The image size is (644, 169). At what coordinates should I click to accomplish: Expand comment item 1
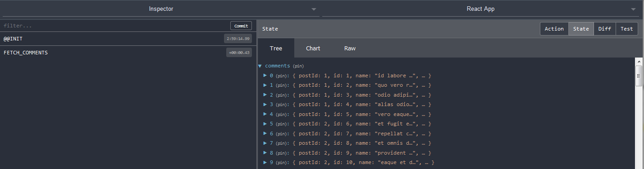pos(265,85)
